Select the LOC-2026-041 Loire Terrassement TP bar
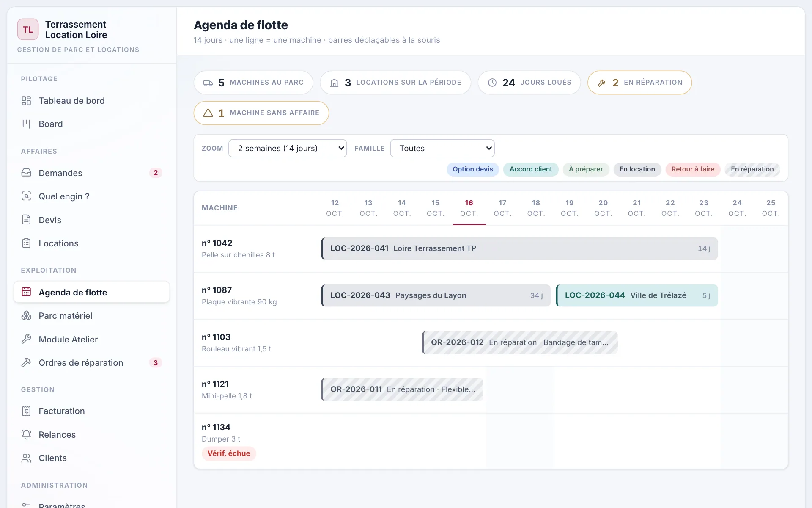 pyautogui.click(x=519, y=248)
